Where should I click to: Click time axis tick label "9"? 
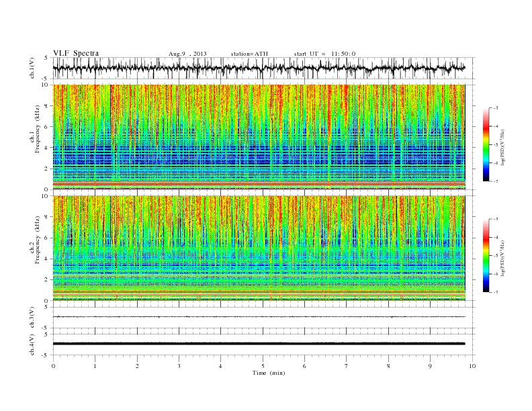(x=430, y=366)
